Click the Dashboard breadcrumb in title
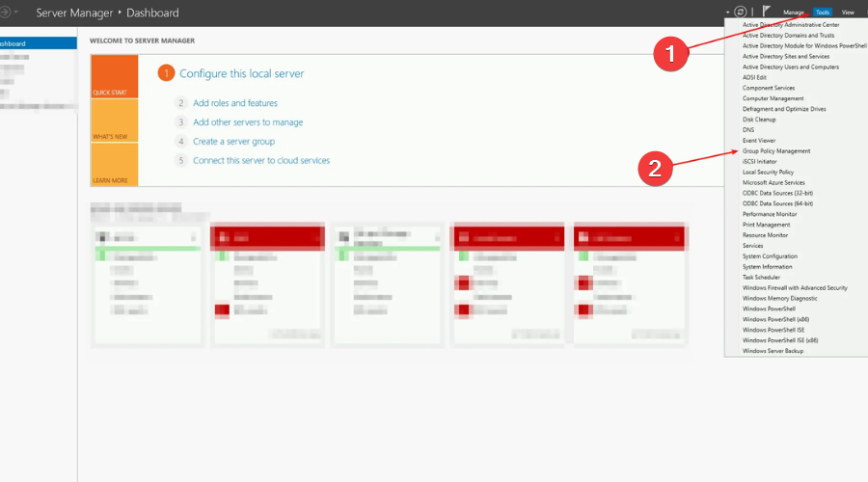 click(152, 13)
